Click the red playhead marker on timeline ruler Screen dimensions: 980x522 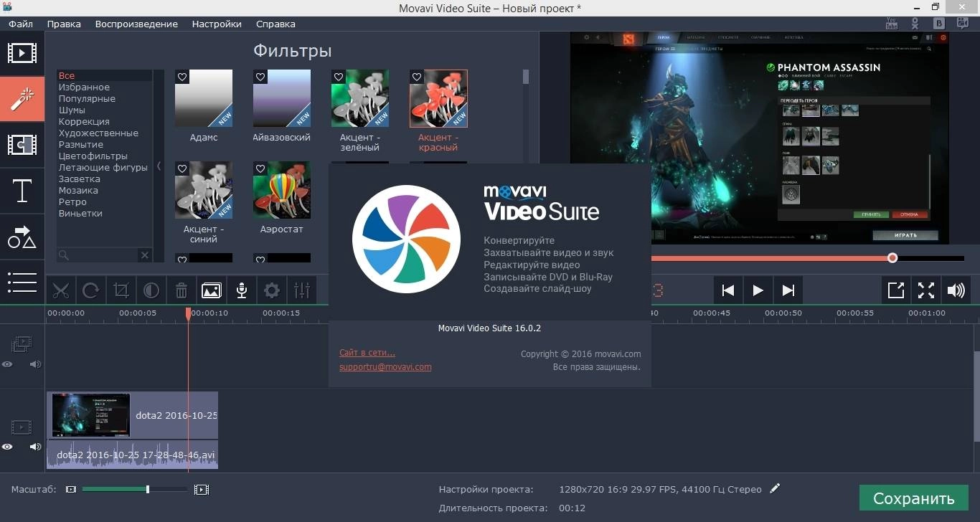click(188, 313)
